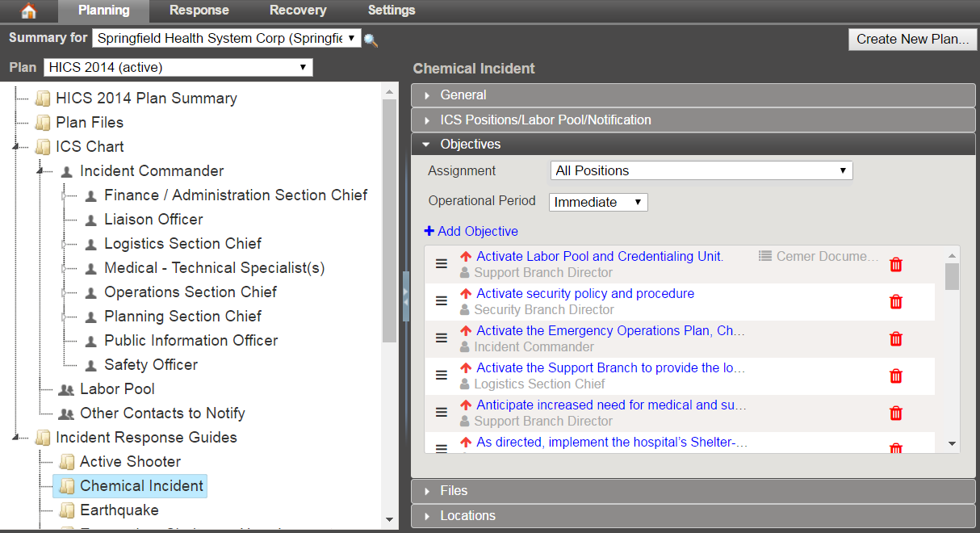This screenshot has width=980, height=533.
Task: Click the plus icon for Add Objective
Action: (429, 231)
